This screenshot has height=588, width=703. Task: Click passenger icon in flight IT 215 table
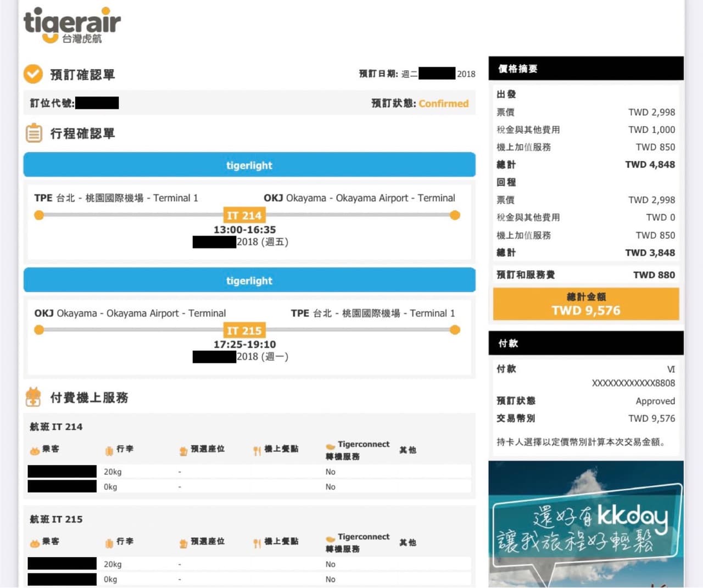point(35,543)
